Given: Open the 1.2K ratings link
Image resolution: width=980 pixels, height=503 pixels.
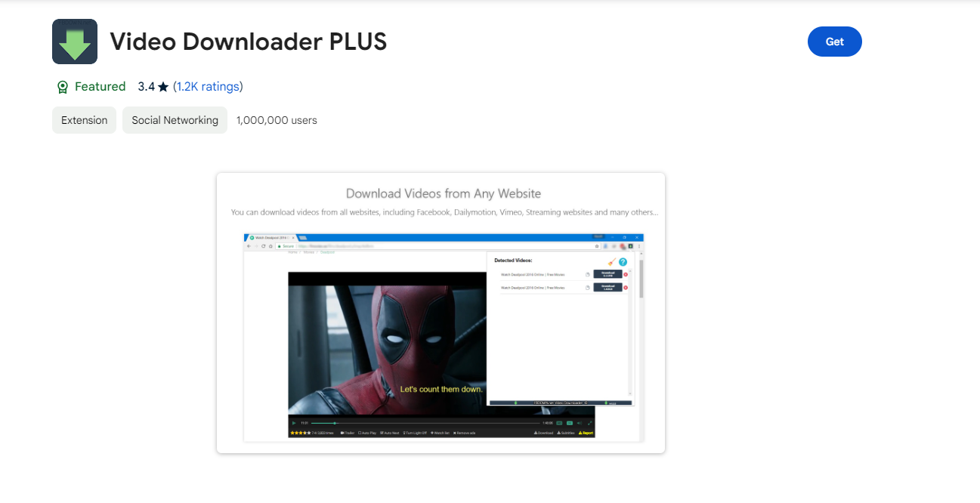Looking at the screenshot, I should pyautogui.click(x=208, y=87).
